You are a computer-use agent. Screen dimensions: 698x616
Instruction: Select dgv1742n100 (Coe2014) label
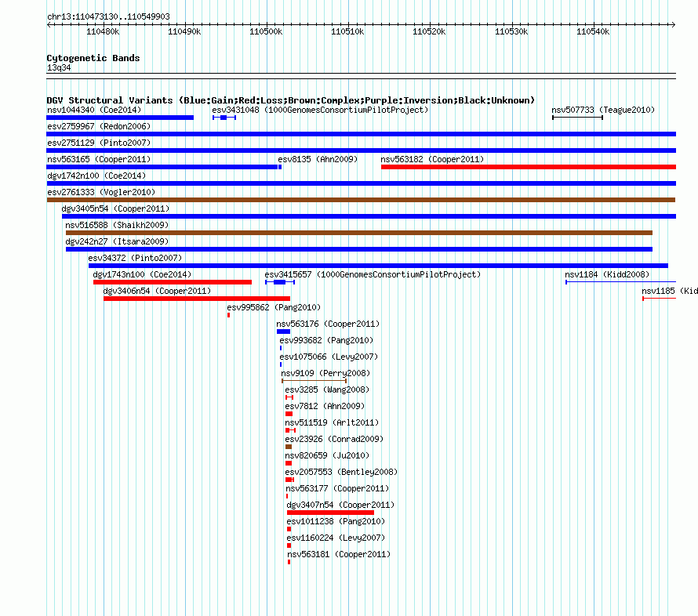(96, 176)
